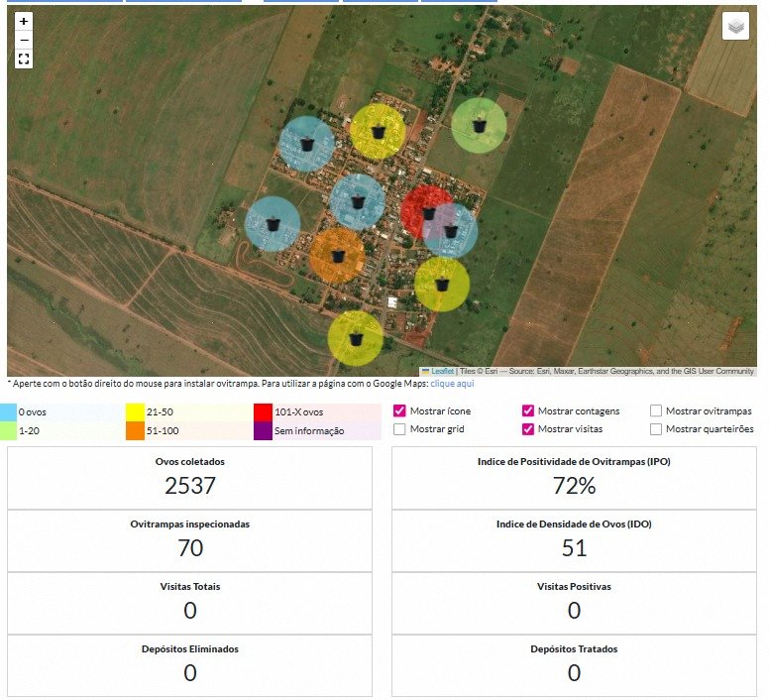This screenshot has height=700, width=769.
Task: Click the purple Sem informação legend swatch
Action: point(263,430)
